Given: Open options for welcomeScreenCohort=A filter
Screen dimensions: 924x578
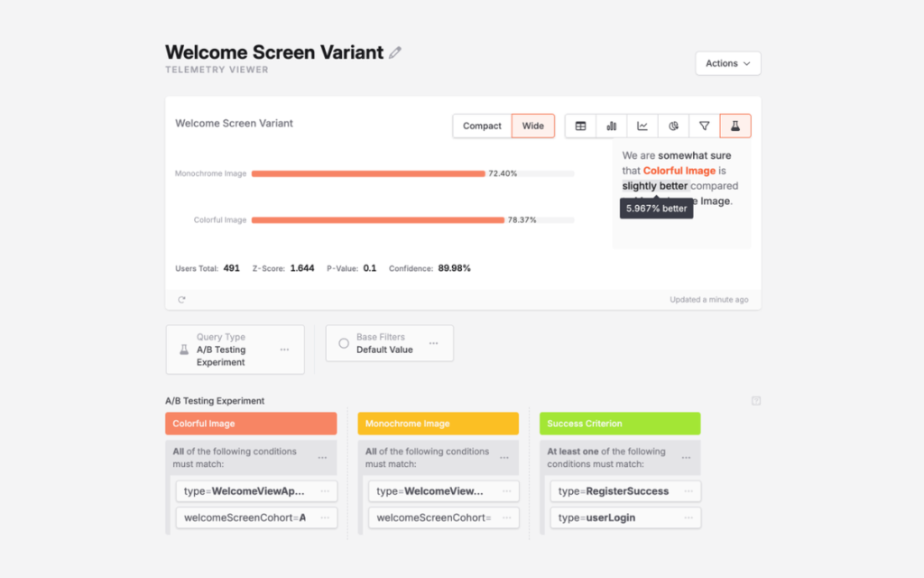Looking at the screenshot, I should click(325, 517).
